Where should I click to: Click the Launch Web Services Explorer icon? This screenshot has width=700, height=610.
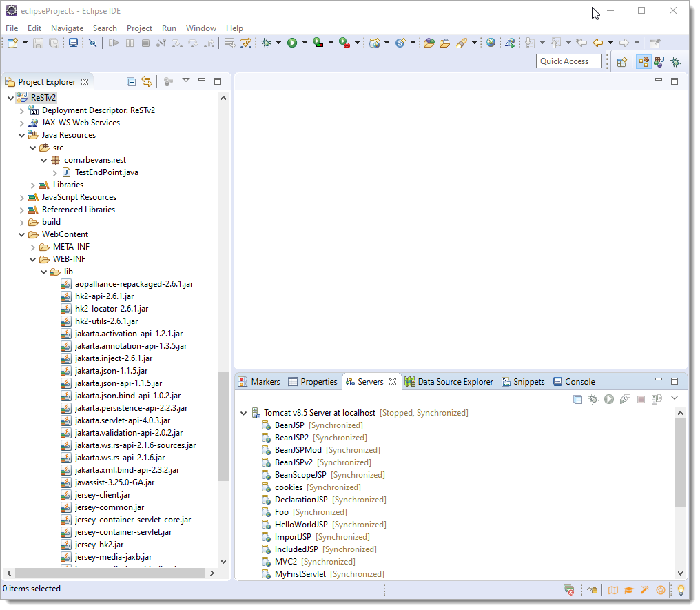[x=510, y=43]
